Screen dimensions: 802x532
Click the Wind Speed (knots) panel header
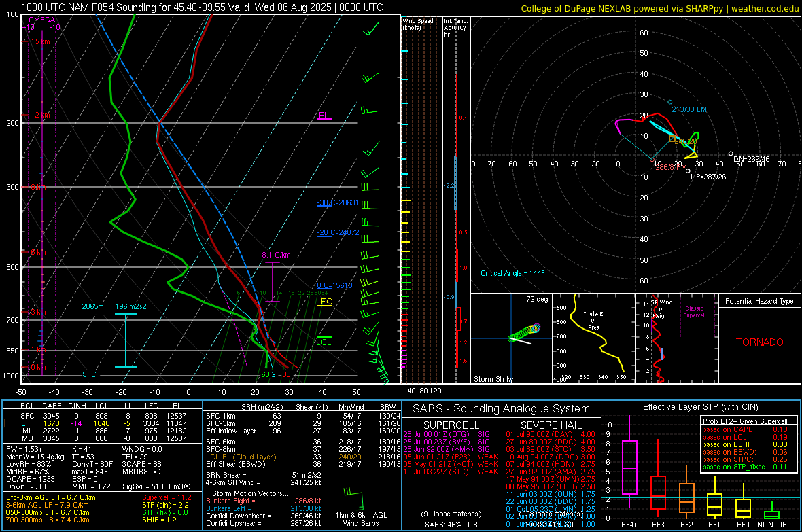pos(417,24)
